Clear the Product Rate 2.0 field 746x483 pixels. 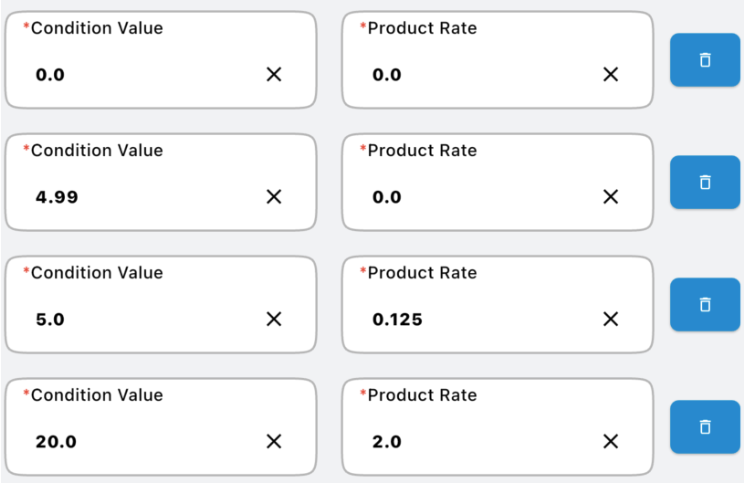(610, 442)
